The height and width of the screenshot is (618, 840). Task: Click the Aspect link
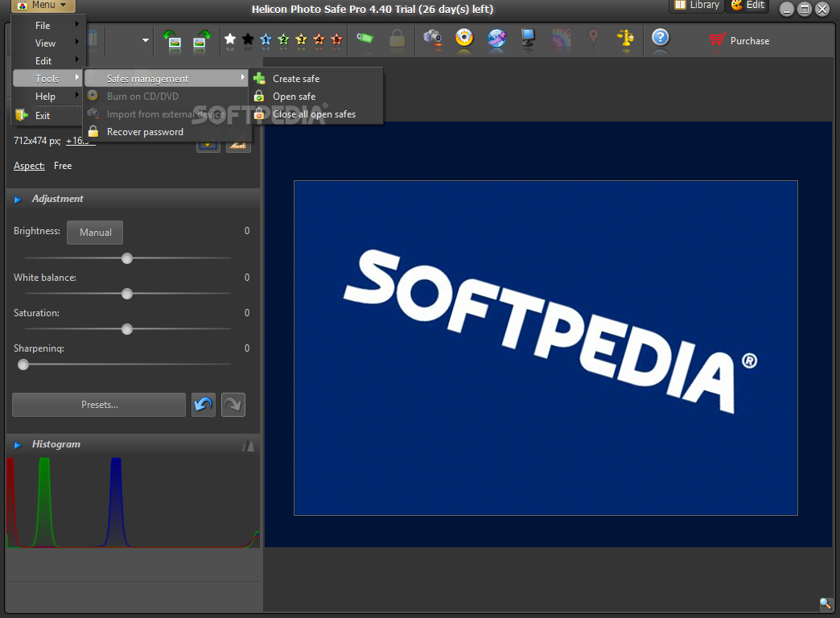[x=29, y=166]
